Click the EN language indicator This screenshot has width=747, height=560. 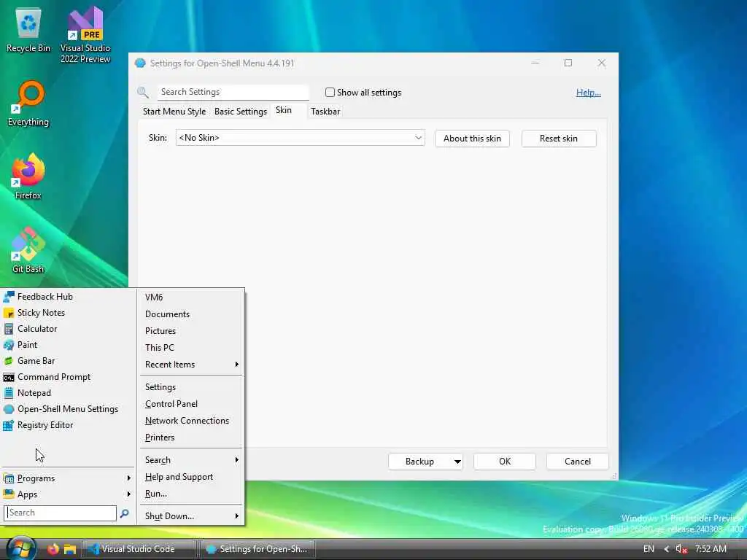pyautogui.click(x=649, y=549)
